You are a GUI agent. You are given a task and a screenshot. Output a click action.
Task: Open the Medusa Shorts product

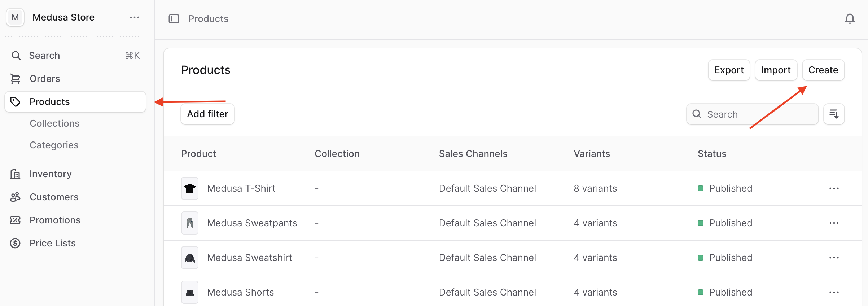click(x=241, y=292)
